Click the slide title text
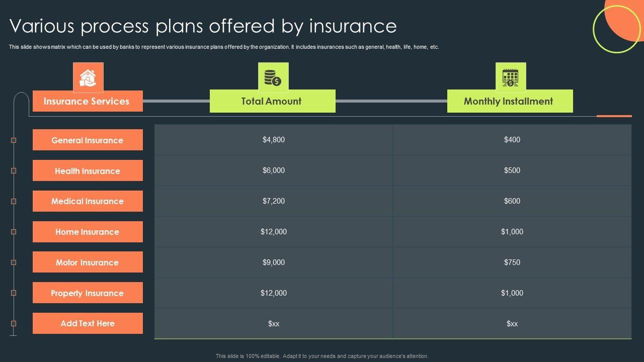The width and height of the screenshot is (644, 362). (203, 26)
